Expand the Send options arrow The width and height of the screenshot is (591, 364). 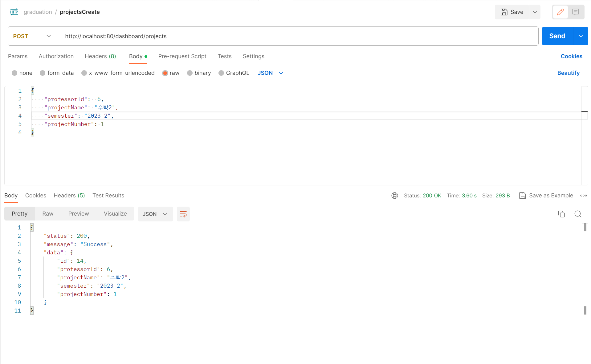pyautogui.click(x=581, y=36)
